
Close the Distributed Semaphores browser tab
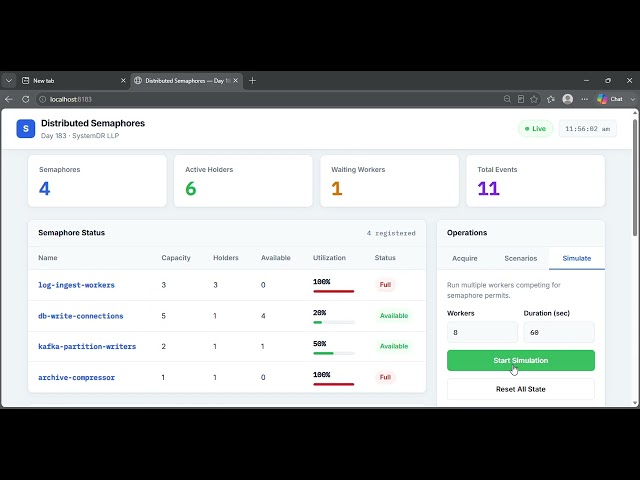[x=236, y=81]
